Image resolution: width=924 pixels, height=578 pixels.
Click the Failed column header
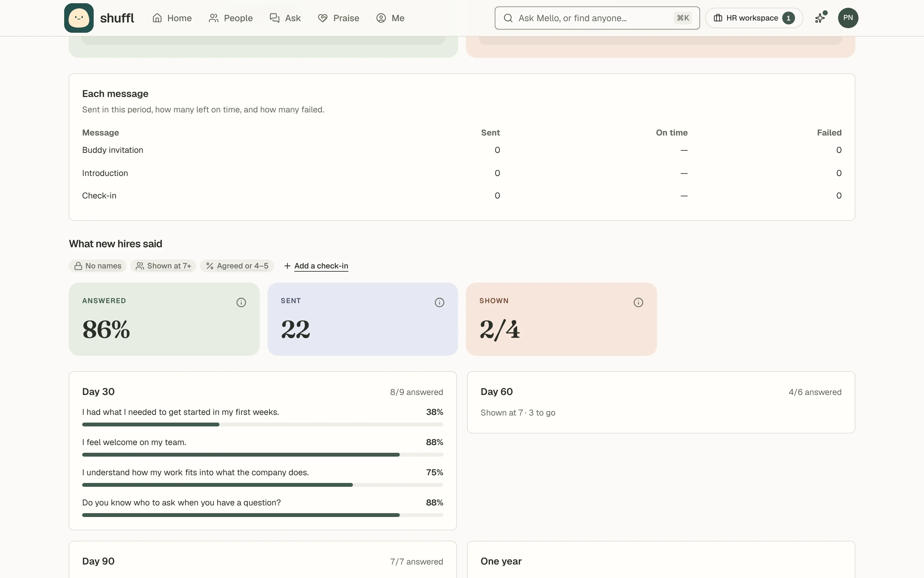point(829,133)
